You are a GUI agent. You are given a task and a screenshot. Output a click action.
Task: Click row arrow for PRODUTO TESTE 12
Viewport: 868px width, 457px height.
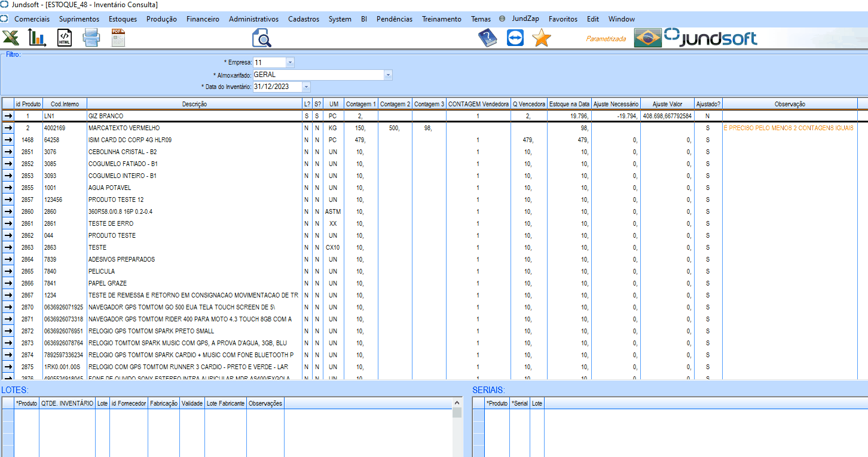click(x=8, y=200)
